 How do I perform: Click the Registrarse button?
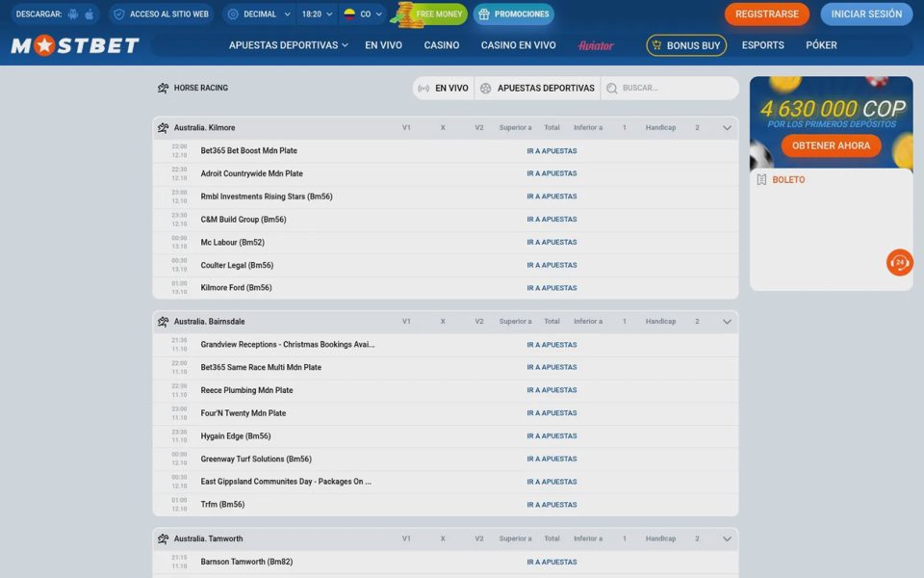(767, 14)
